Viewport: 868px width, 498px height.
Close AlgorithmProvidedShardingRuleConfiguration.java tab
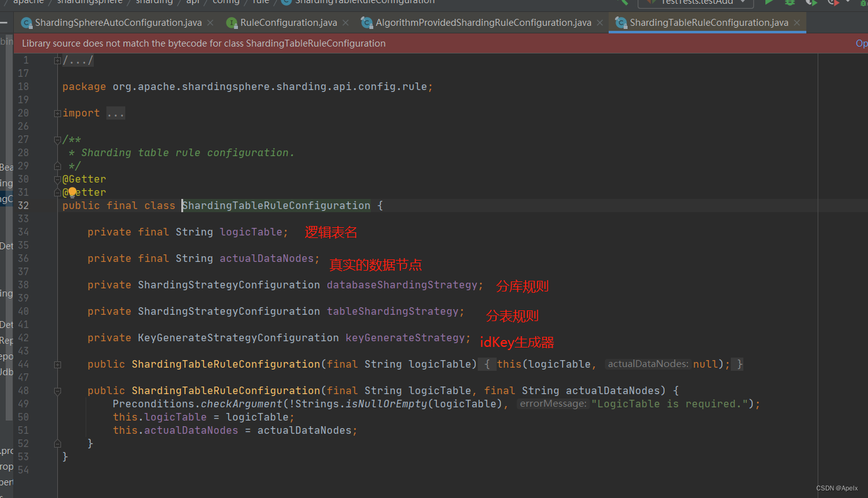(600, 23)
